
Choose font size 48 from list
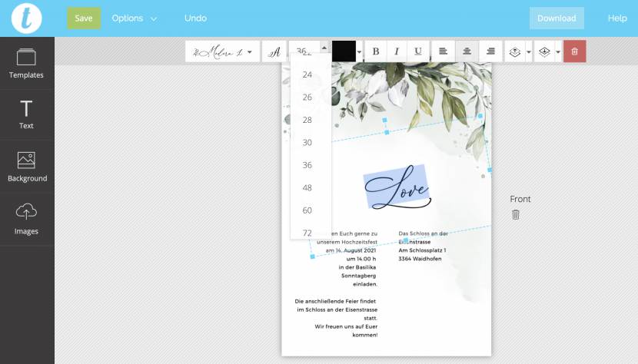pyautogui.click(x=307, y=187)
